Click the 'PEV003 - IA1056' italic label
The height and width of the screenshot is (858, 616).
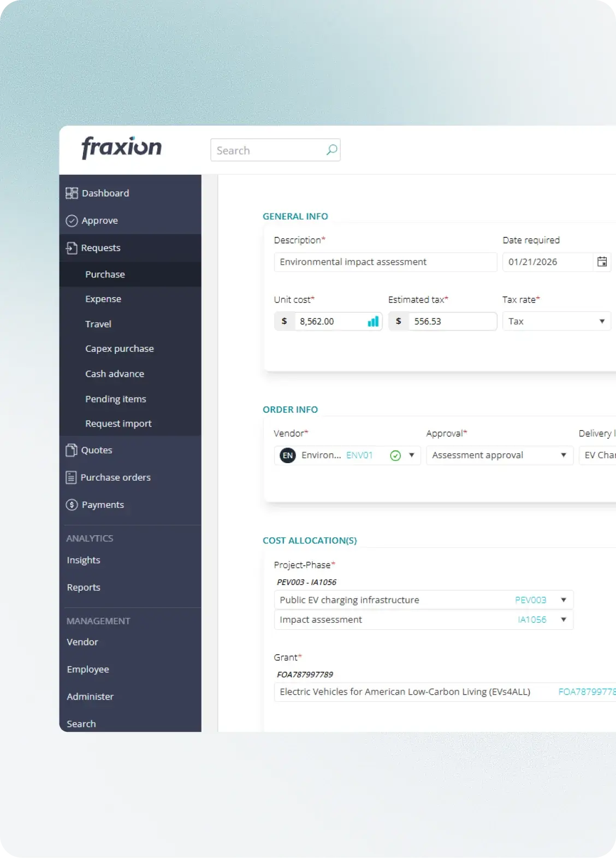306,582
